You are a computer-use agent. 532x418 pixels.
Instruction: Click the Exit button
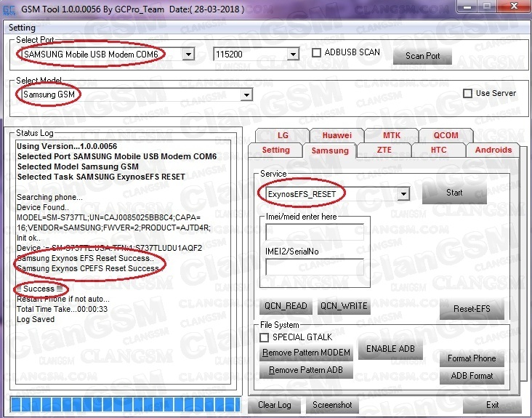click(492, 405)
